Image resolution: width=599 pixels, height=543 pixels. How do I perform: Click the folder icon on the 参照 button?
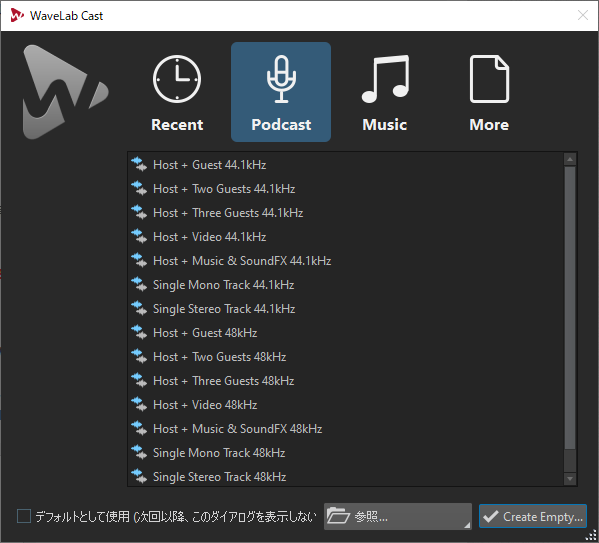[x=338, y=516]
